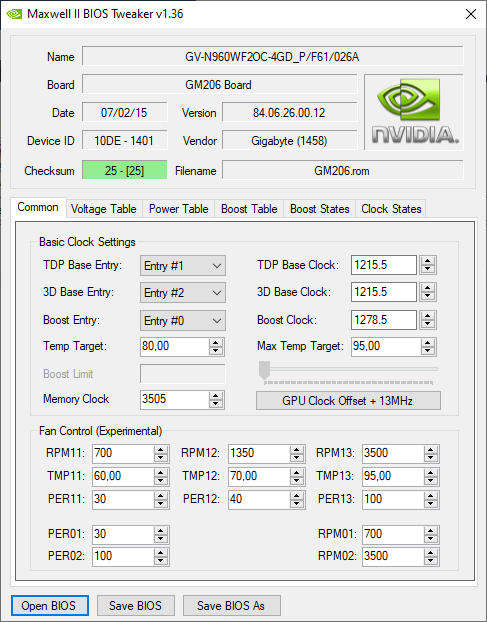Increase RPM13 with up arrow
Viewport: 487px width, 622px height.
(x=431, y=450)
